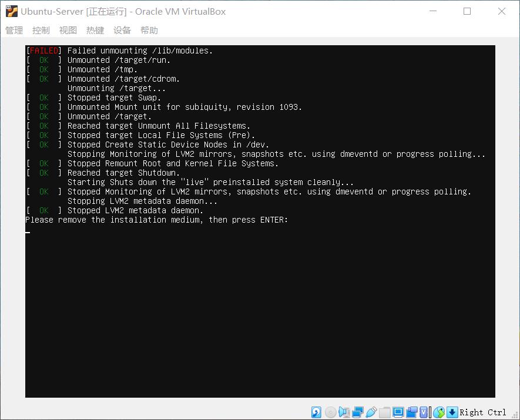The image size is (520, 420).
Task: Open the 设备 devices menu
Action: (122, 30)
